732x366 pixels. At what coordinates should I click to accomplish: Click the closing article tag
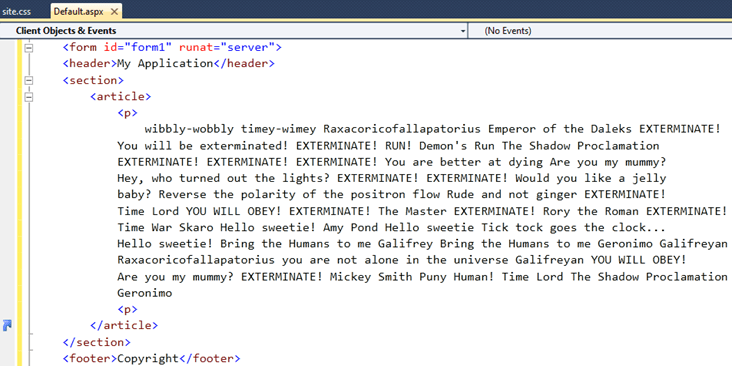click(x=124, y=325)
